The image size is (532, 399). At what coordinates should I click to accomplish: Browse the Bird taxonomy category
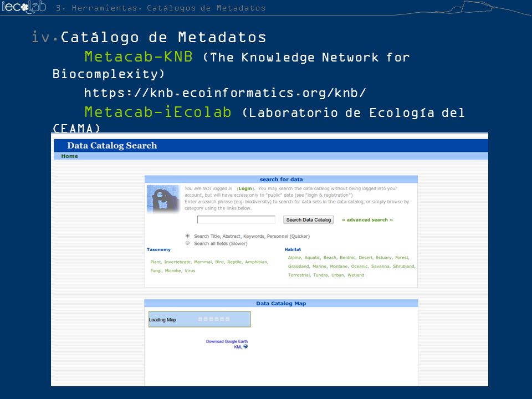(x=219, y=262)
